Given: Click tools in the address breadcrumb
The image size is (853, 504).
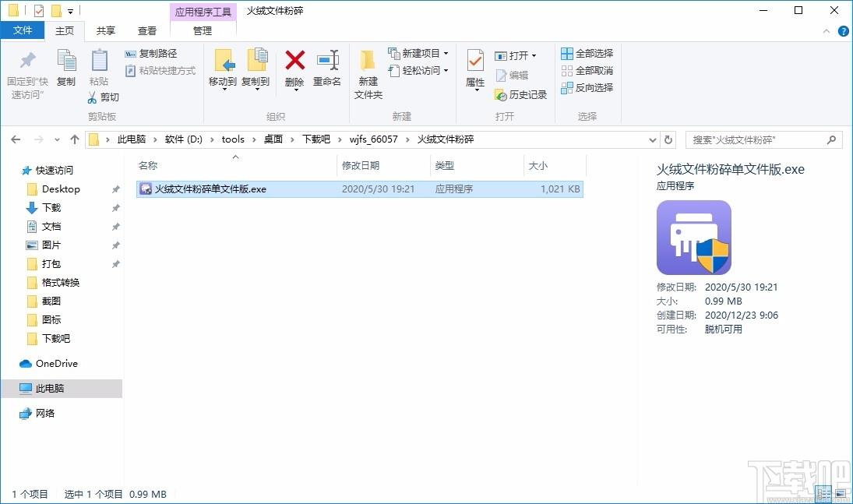Looking at the screenshot, I should pyautogui.click(x=233, y=139).
